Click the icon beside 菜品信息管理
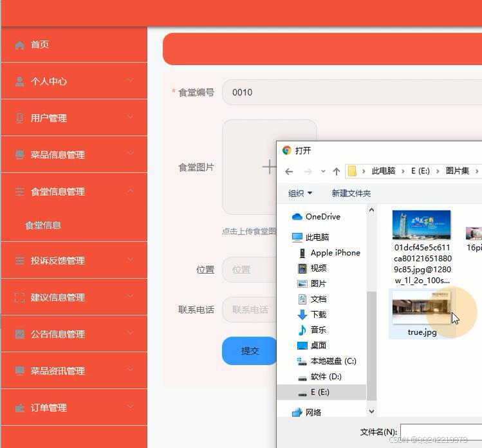 tap(20, 154)
